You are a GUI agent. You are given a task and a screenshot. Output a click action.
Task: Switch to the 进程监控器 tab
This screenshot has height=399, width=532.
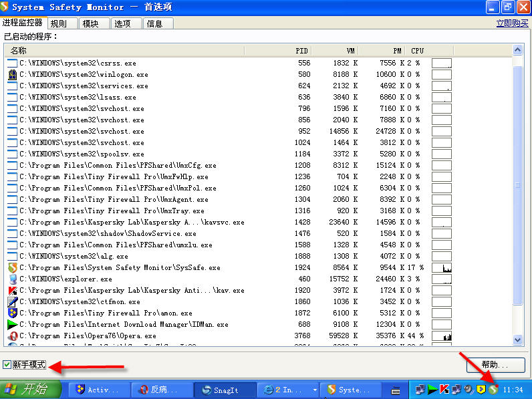pos(23,23)
